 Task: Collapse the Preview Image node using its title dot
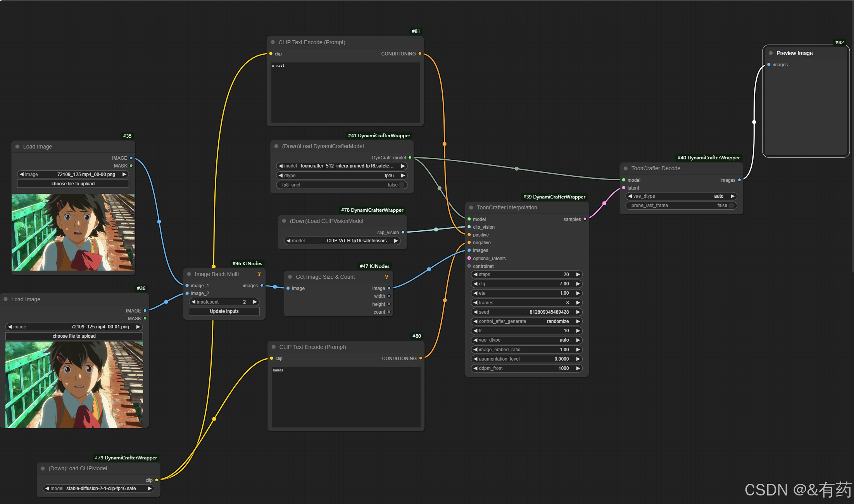click(771, 53)
